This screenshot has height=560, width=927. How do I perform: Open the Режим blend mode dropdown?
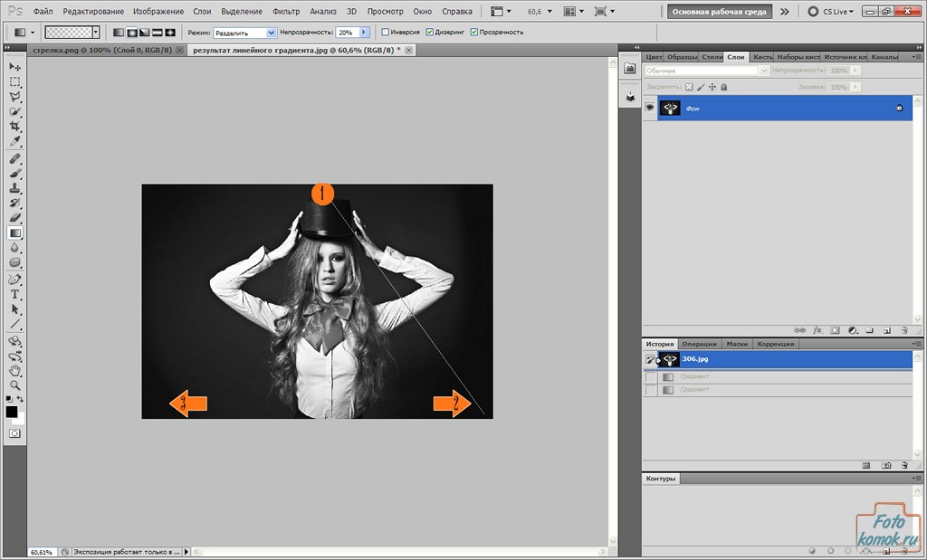pyautogui.click(x=272, y=32)
